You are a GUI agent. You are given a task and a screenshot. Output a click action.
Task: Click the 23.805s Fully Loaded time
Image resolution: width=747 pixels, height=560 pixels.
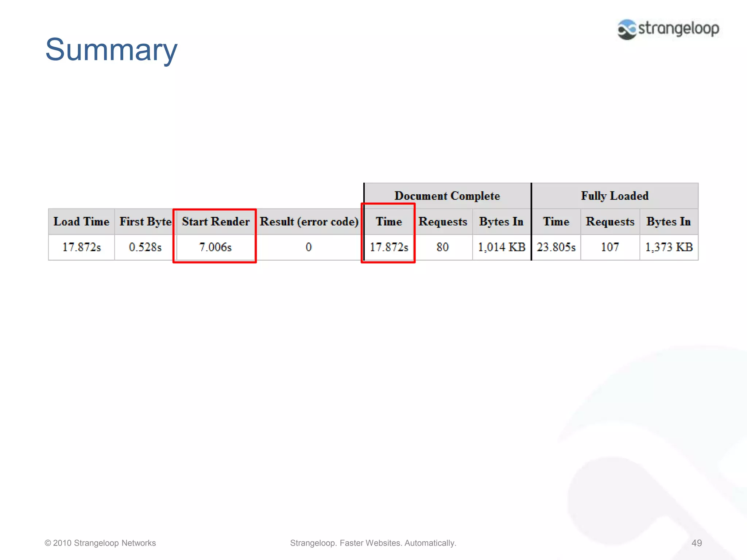click(x=556, y=247)
